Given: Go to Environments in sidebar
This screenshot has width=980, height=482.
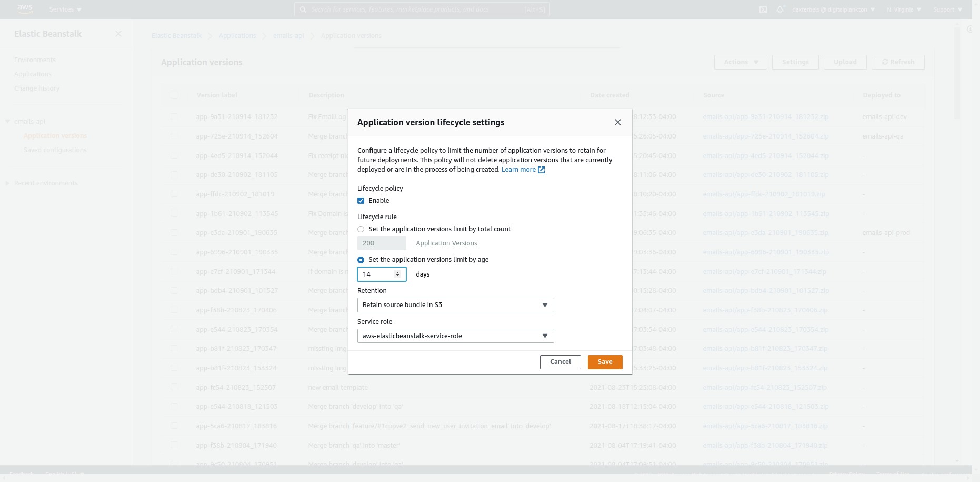Looking at the screenshot, I should [35, 60].
